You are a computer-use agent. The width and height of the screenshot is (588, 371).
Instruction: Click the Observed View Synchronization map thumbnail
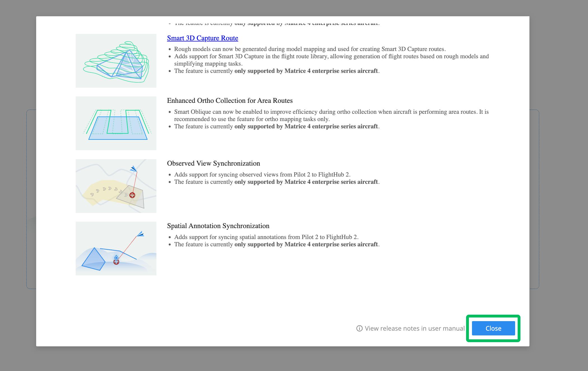(x=116, y=186)
